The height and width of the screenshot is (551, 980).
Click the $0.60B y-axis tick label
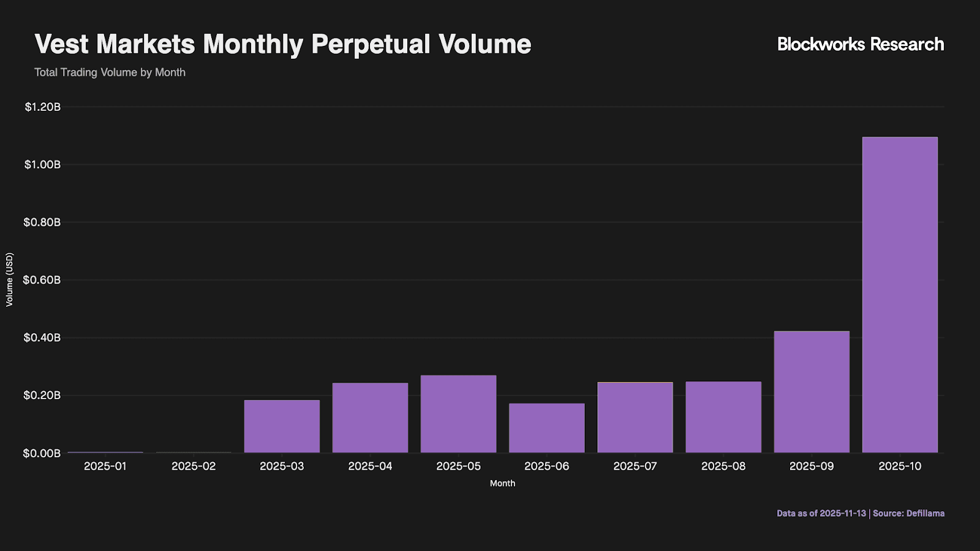click(42, 280)
